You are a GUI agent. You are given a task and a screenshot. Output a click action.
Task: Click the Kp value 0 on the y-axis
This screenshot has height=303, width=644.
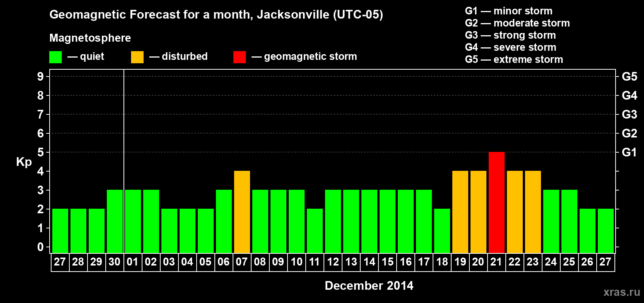point(41,247)
